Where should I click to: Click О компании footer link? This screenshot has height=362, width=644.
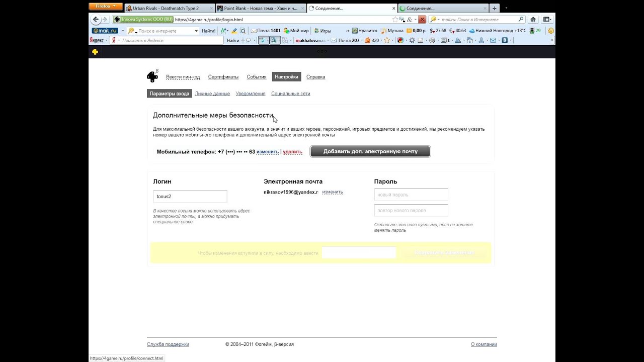[x=484, y=344]
